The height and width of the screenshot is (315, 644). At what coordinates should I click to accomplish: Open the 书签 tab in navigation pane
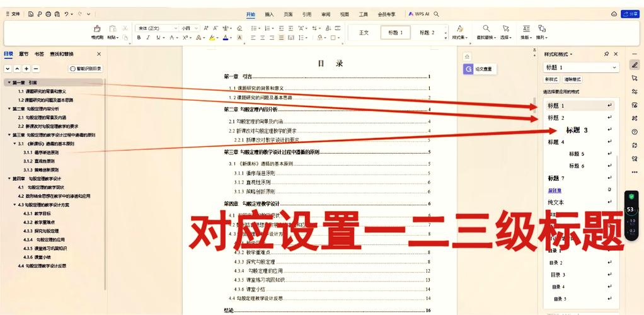pyautogui.click(x=39, y=54)
